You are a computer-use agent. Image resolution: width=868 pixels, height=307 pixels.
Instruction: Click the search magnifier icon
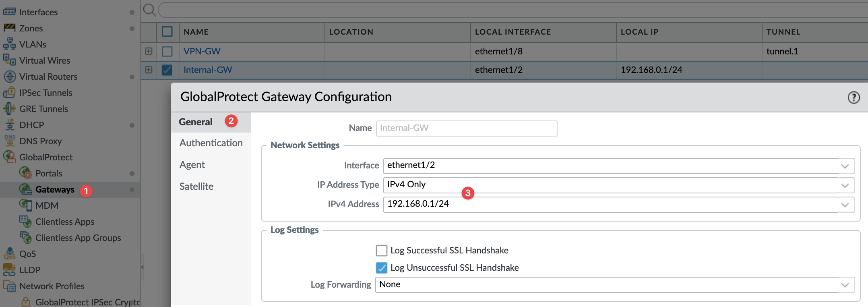[149, 10]
